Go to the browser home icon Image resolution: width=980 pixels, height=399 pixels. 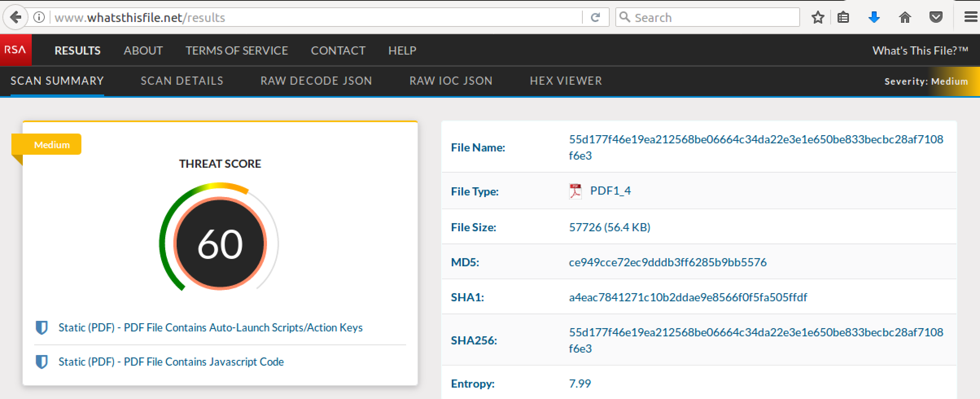(905, 18)
